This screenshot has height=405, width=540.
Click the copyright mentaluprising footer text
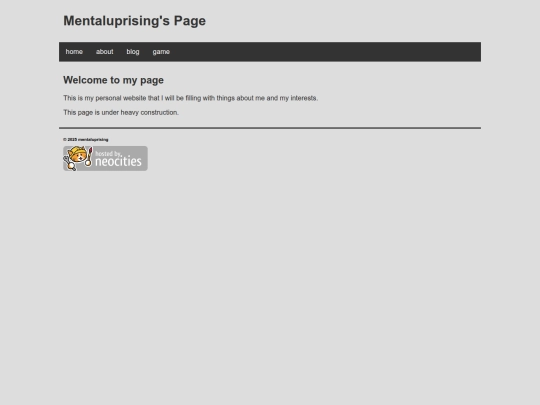[86, 139]
